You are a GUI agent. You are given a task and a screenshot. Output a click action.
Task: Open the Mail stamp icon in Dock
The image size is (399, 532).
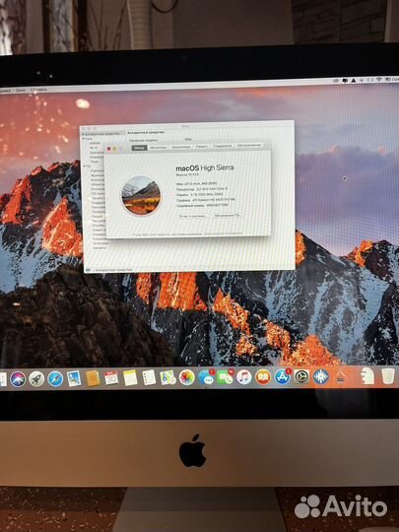(x=74, y=378)
